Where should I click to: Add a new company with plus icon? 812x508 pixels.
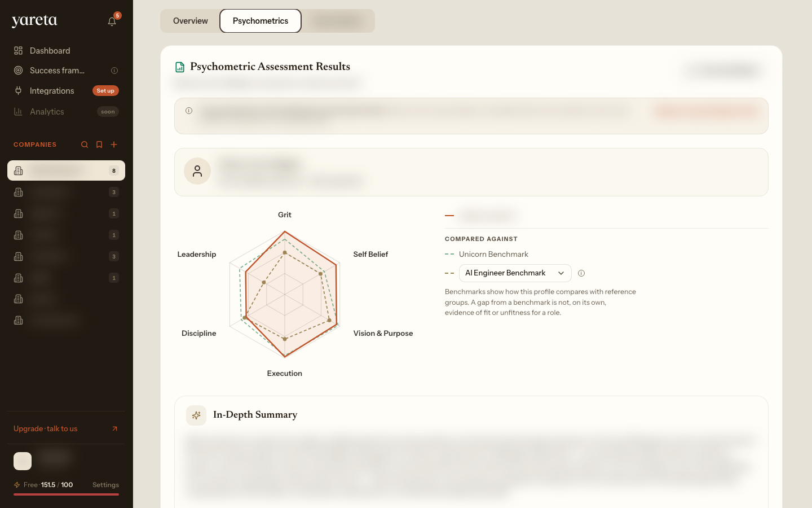point(114,144)
